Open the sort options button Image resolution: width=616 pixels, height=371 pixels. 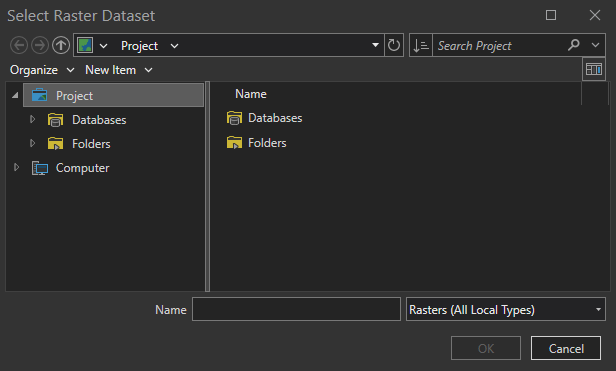421,46
